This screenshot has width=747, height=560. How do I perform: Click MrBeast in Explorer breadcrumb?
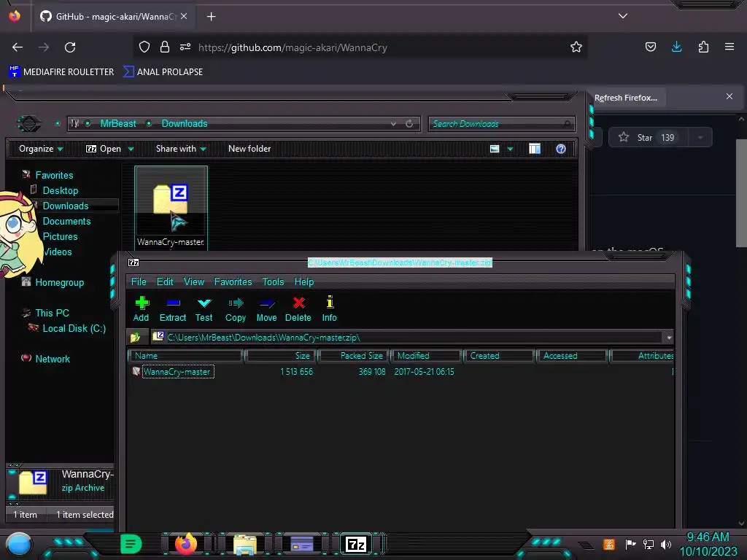118,123
